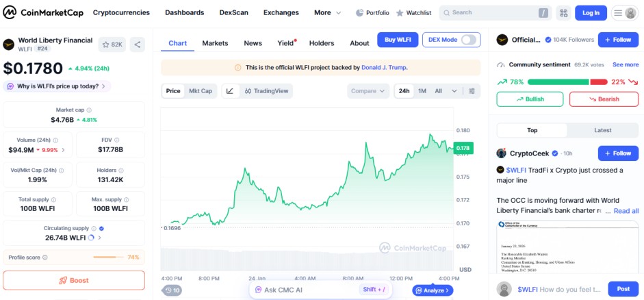The height and width of the screenshot is (300, 644).
Task: Click the Ask CMC AI input
Action: (321, 290)
